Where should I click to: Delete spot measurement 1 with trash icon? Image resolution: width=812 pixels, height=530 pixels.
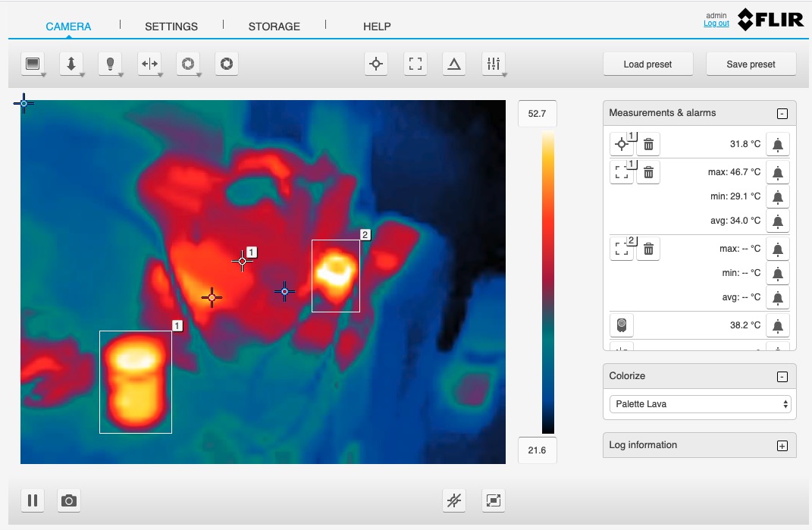tap(648, 143)
